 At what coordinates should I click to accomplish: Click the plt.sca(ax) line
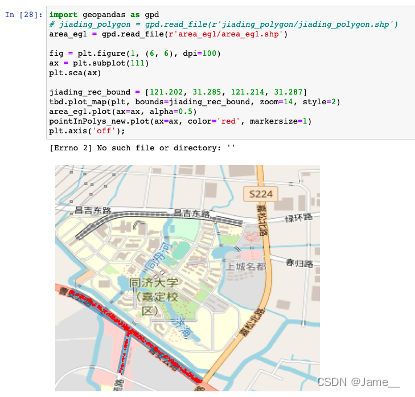coord(75,73)
